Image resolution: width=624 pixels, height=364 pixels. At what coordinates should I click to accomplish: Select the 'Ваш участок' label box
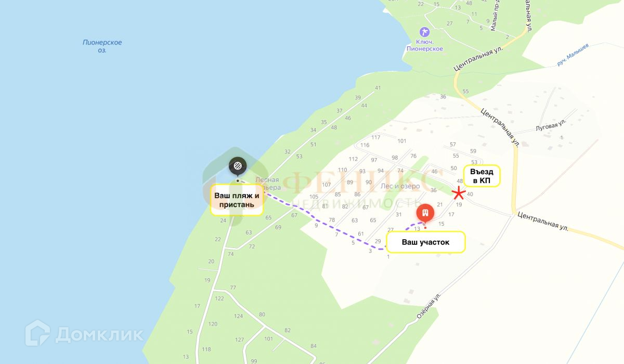425,242
